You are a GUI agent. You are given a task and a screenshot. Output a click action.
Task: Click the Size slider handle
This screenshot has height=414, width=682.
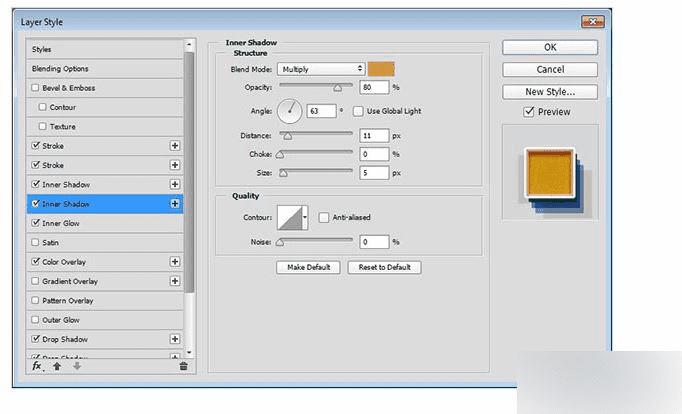(x=283, y=173)
